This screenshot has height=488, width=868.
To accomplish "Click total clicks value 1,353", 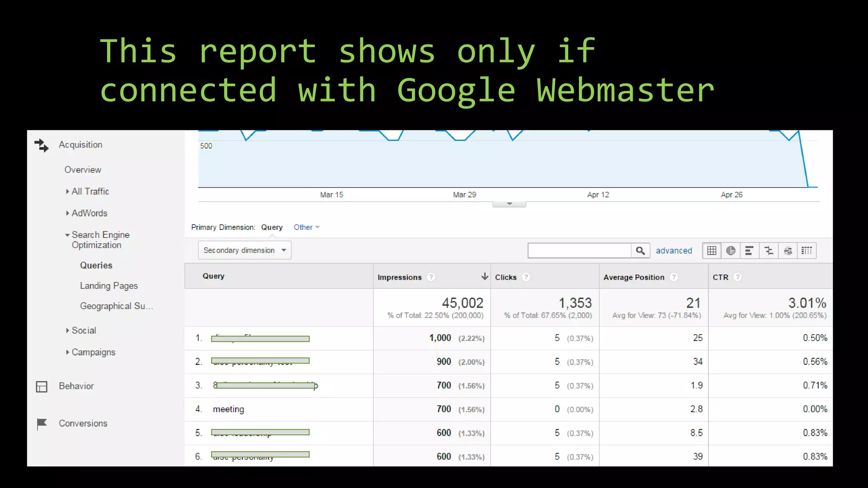I will (575, 303).
